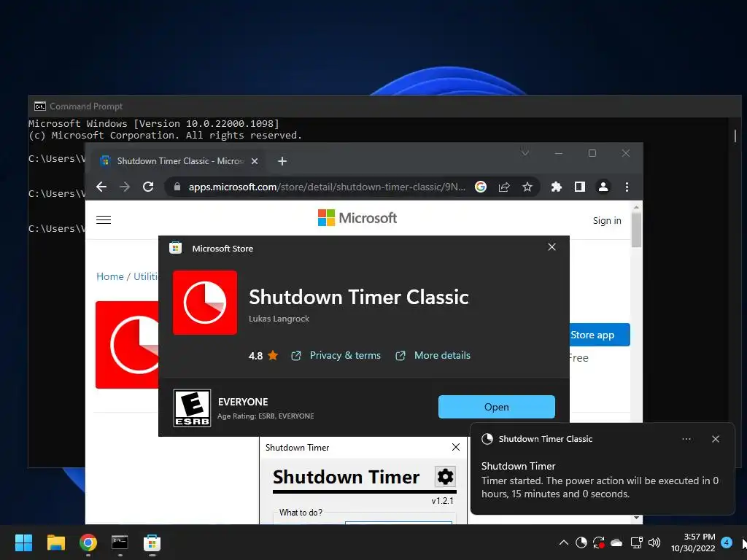747x560 pixels.
Task: Click Sign in on Microsoft page
Action: pos(607,220)
